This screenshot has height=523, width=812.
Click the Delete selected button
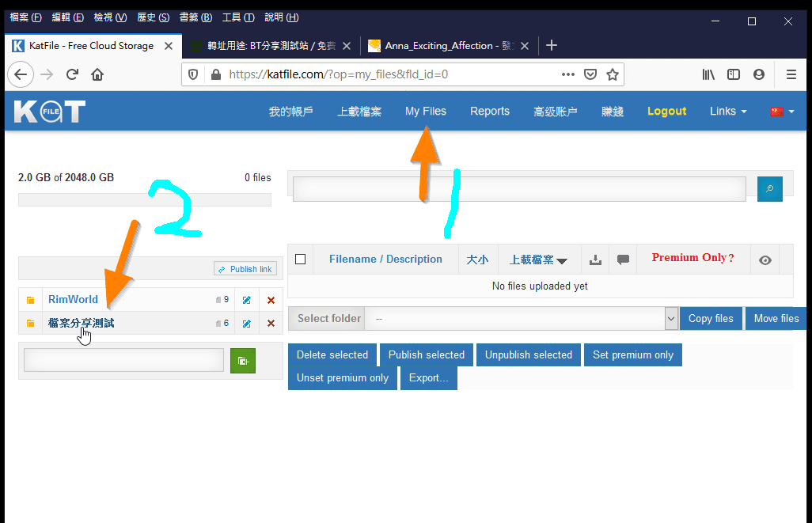pos(332,354)
